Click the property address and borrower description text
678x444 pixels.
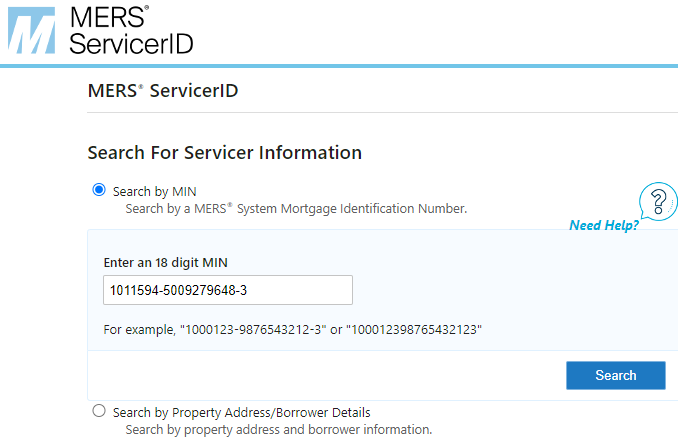tap(278, 430)
